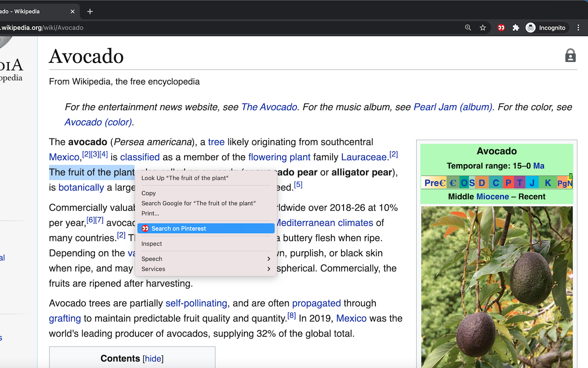Expand the Services submenu
This screenshot has height=368, width=588.
coord(206,269)
